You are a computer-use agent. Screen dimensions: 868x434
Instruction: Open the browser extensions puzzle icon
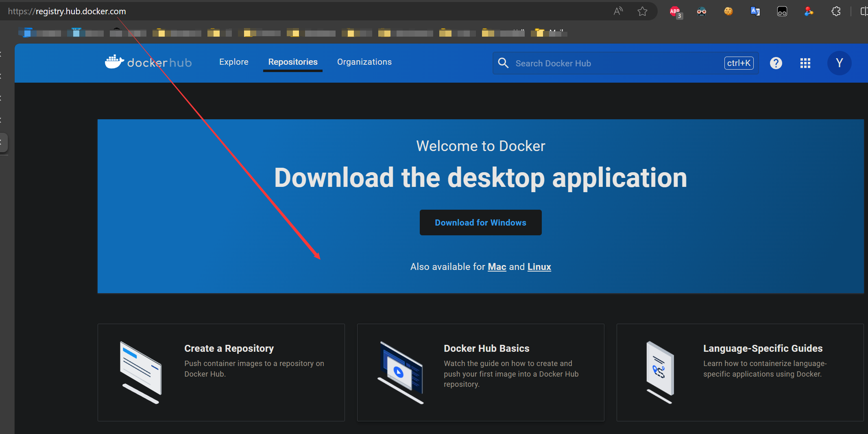tap(836, 11)
